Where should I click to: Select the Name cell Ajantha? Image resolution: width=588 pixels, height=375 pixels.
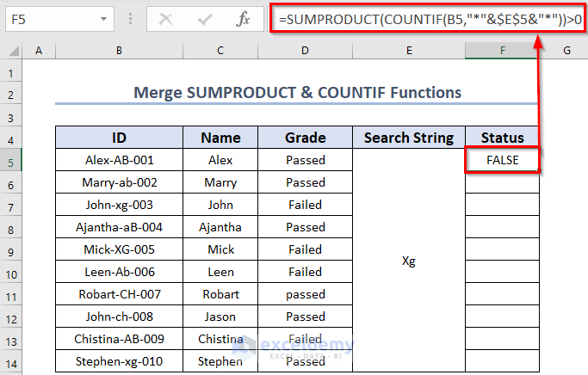[221, 227]
